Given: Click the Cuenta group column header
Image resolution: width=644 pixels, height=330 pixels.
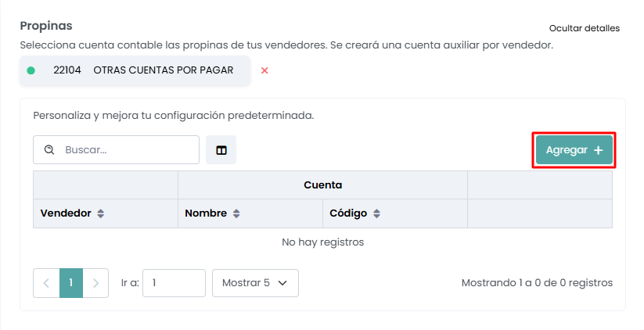Looking at the screenshot, I should coord(322,185).
